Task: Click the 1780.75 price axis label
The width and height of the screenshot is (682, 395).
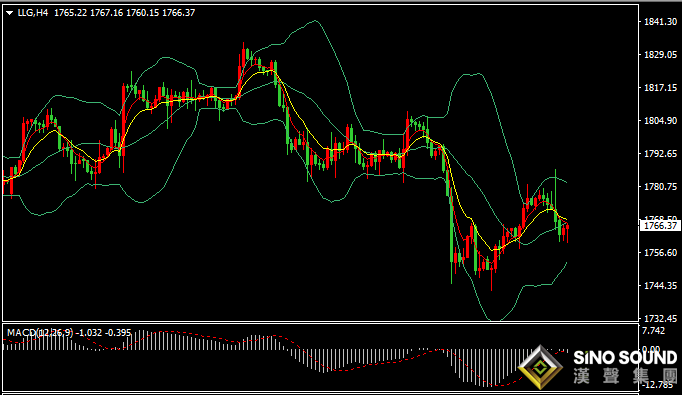Action: pyautogui.click(x=660, y=187)
